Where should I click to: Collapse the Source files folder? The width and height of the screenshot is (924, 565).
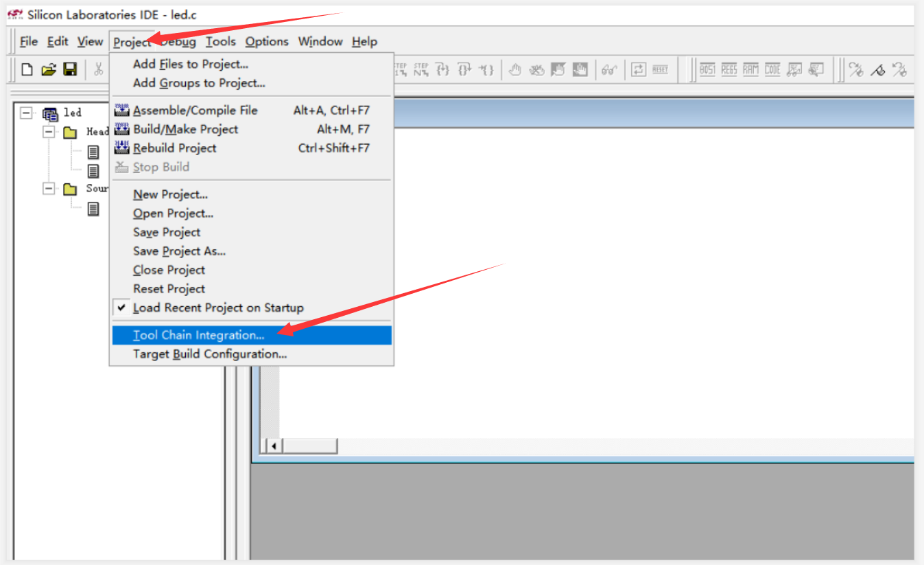coord(49,188)
